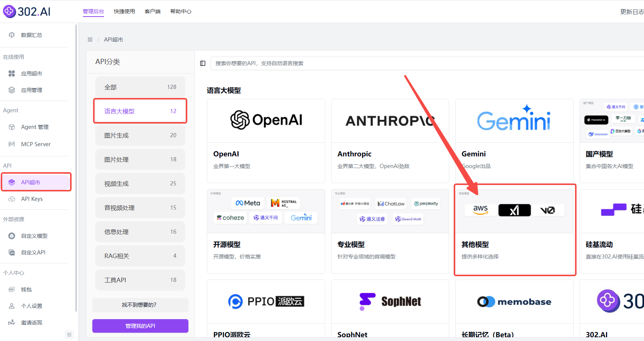Open the PPIO派欧云 card
644x341 pixels.
coord(266,309)
